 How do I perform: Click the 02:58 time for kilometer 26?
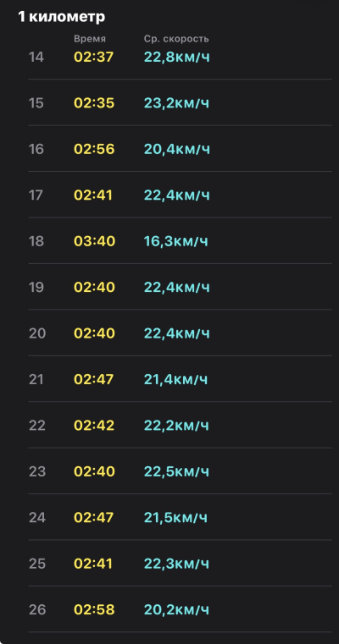point(94,609)
